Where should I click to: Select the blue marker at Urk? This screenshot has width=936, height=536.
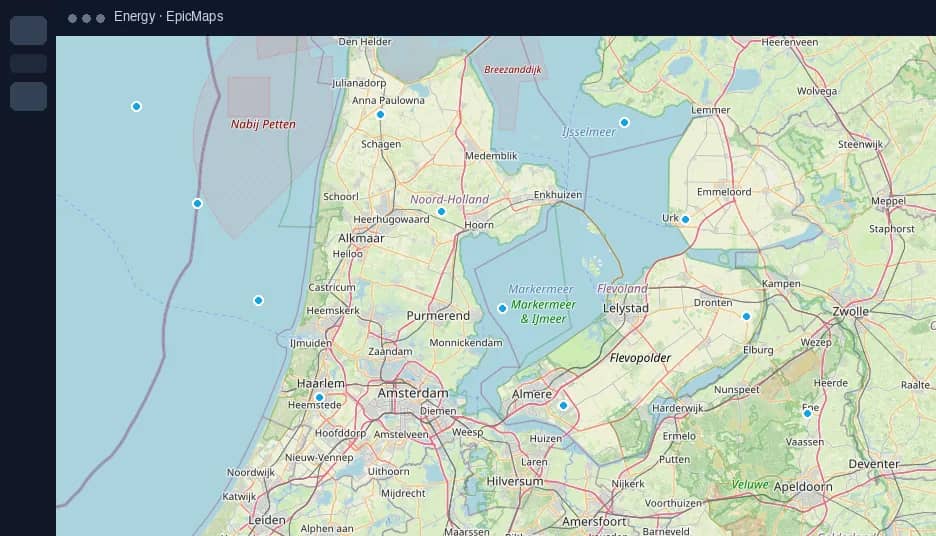pyautogui.click(x=685, y=220)
